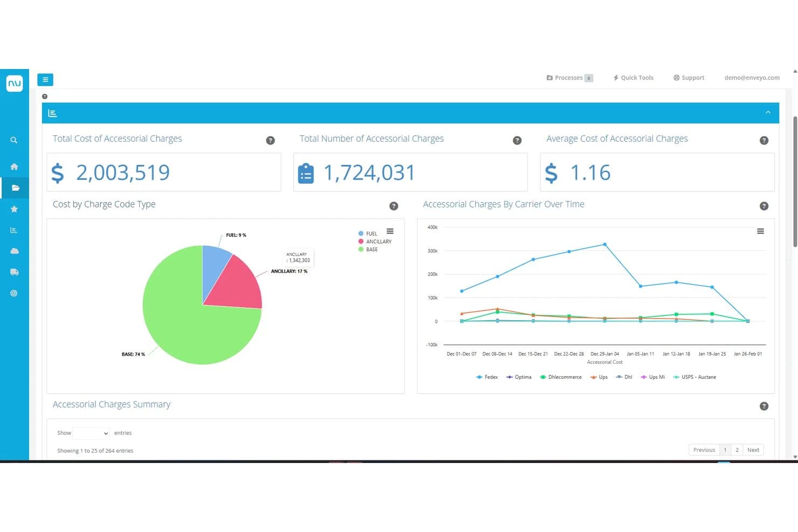Viewport: 798px width, 532px height.
Task: Open Processes in top bar
Action: pyautogui.click(x=570, y=78)
